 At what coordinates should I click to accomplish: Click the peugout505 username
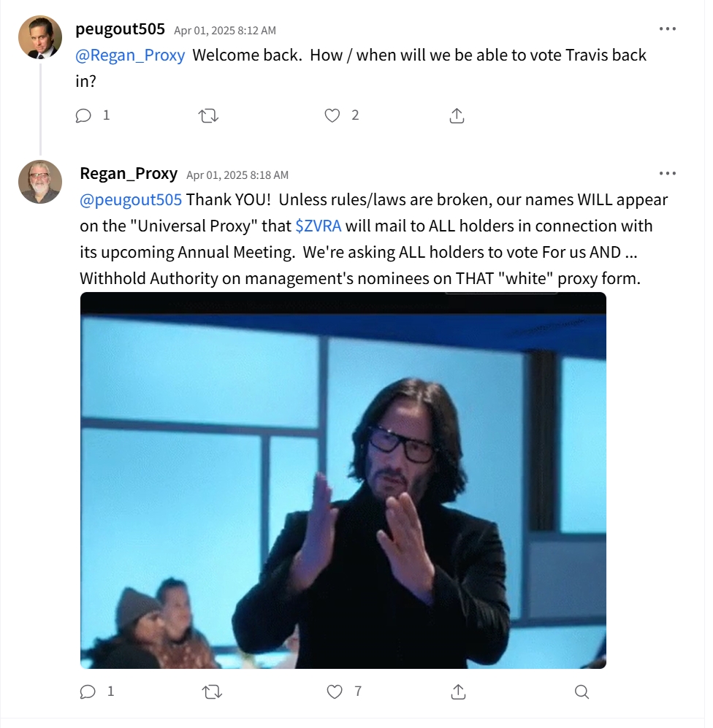click(120, 29)
